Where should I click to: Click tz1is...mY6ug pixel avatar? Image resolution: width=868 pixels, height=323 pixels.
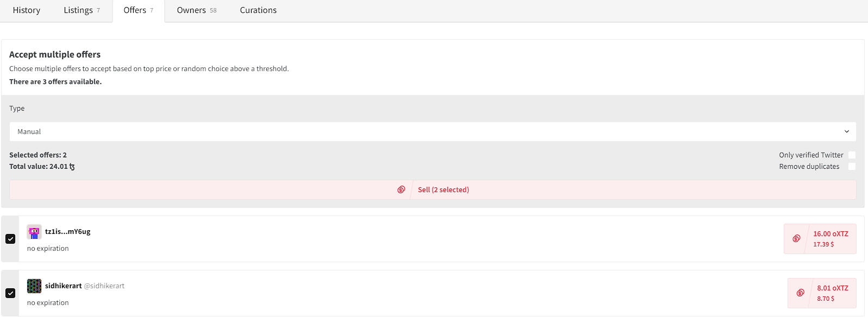[x=34, y=232]
